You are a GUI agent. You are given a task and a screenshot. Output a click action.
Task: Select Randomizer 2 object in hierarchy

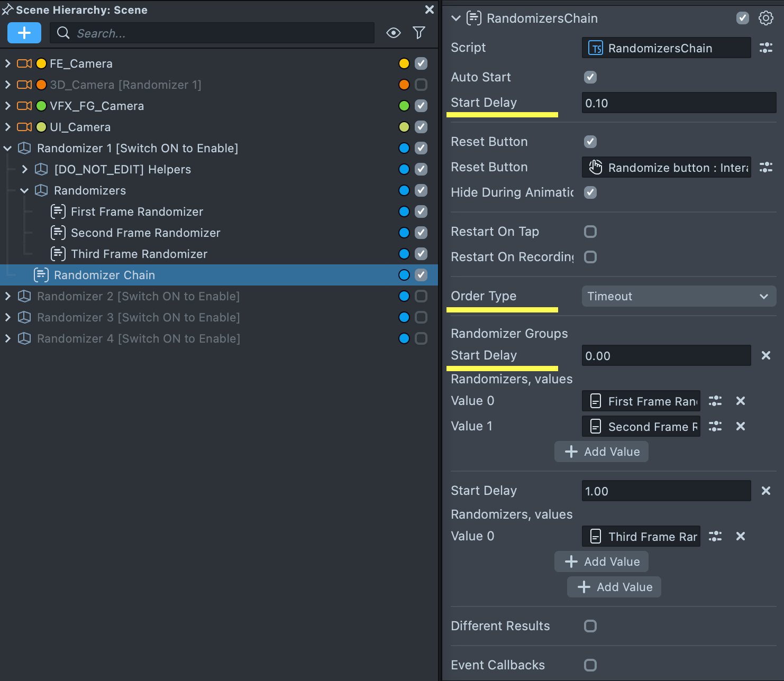[x=138, y=297]
